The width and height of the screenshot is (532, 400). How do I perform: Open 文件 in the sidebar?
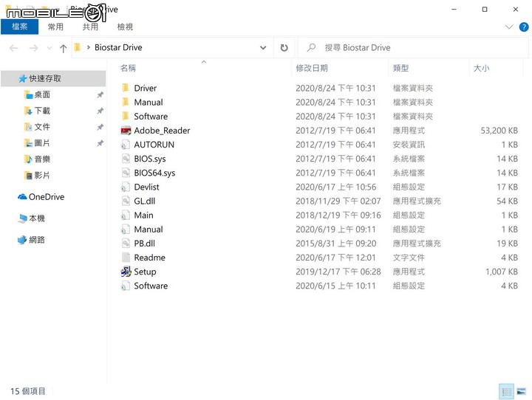point(42,127)
